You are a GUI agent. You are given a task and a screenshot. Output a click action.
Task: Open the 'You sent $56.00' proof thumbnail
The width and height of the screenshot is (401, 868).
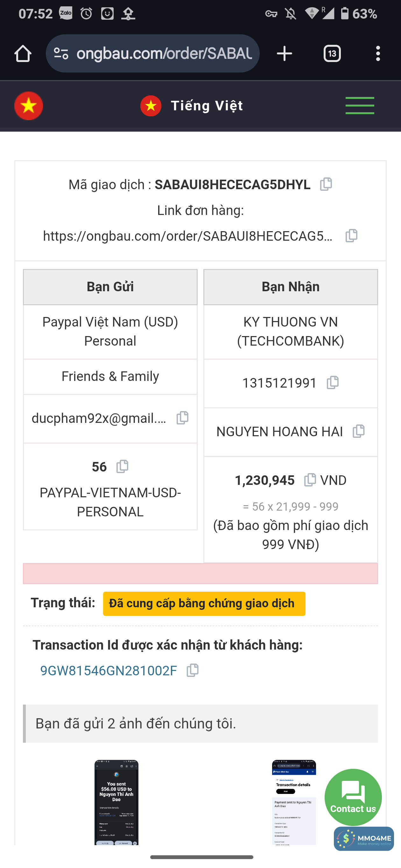pos(116,802)
